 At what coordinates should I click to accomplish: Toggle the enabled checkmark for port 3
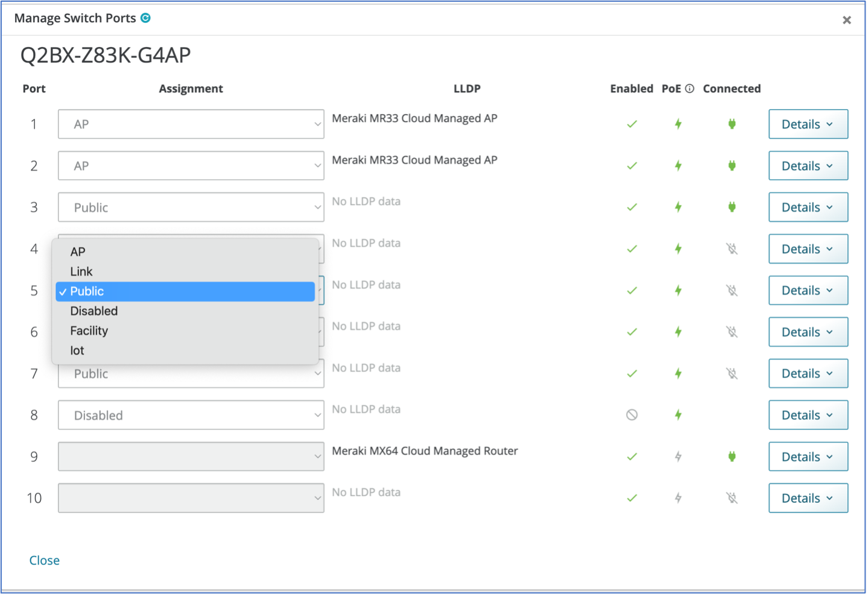tap(632, 207)
